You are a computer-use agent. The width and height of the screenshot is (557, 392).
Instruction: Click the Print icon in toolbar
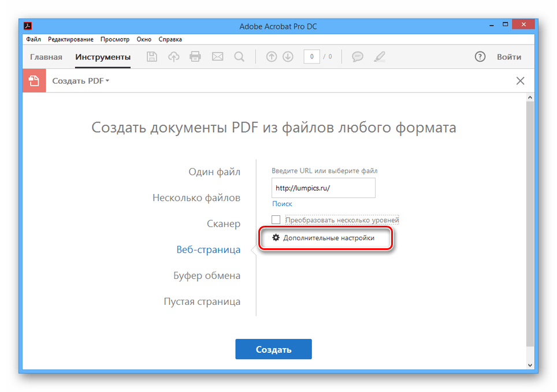[x=195, y=57]
